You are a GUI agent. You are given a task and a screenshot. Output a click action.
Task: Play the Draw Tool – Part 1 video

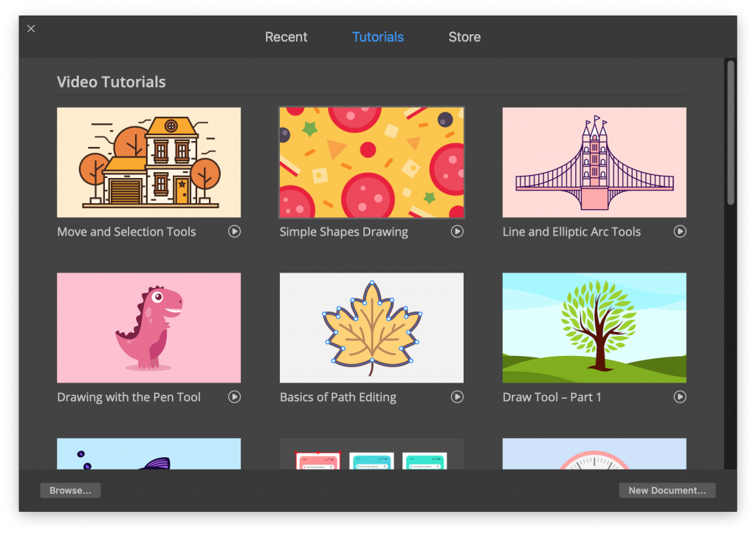pos(680,397)
